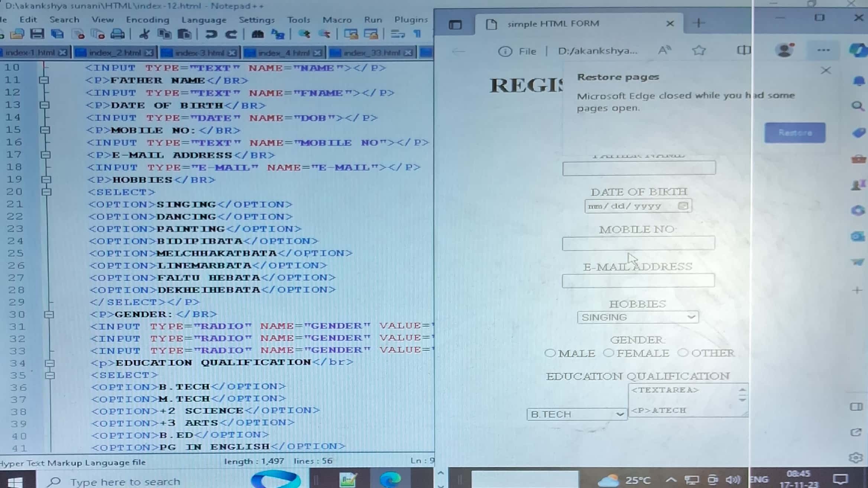Open Edge sidebar search icon
Viewport: 868px width, 488px height.
(858, 106)
